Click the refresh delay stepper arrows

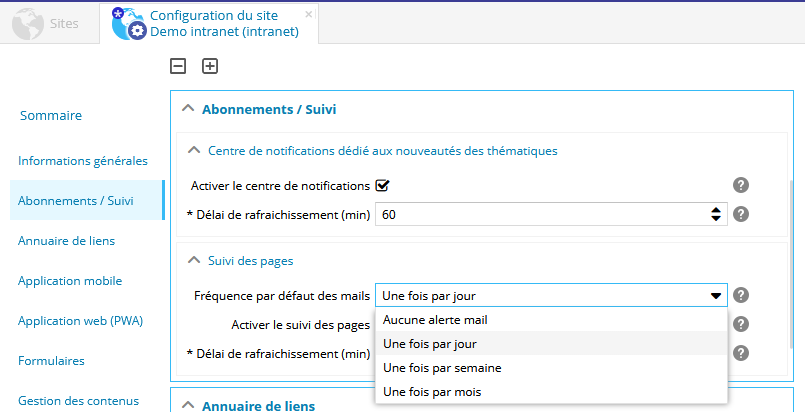coord(716,214)
